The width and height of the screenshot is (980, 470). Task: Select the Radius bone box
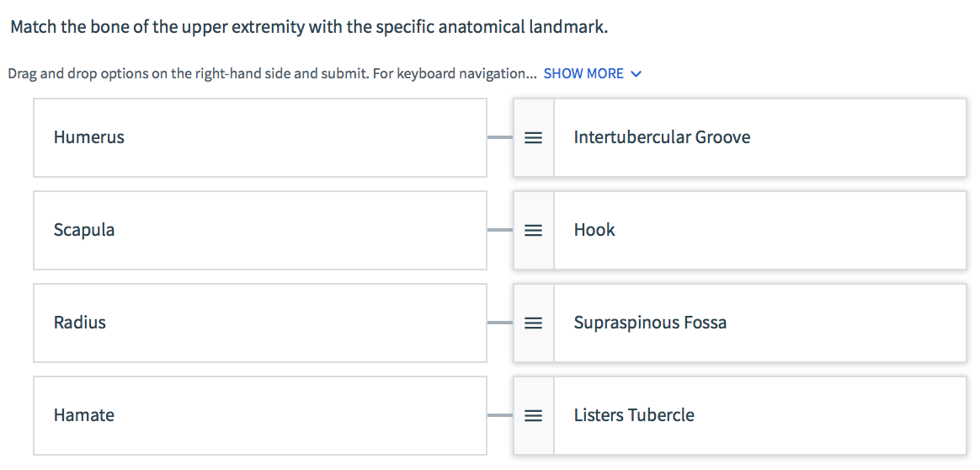click(x=259, y=323)
